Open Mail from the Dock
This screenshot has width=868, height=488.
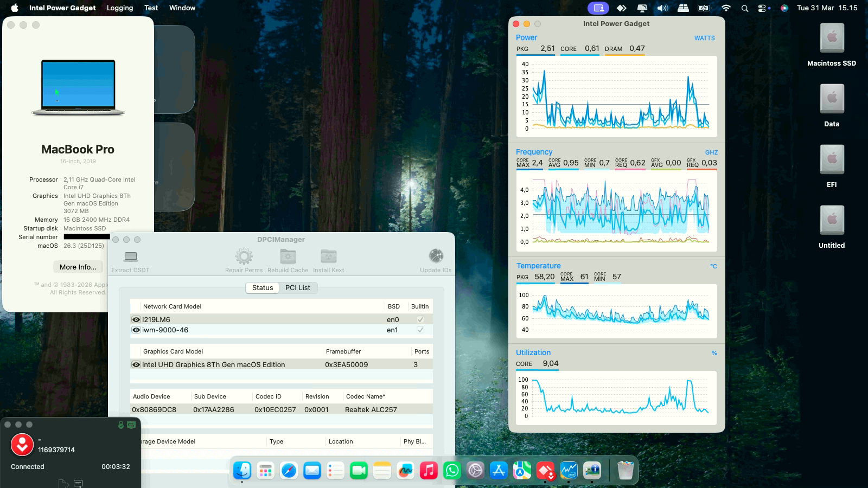tap(312, 471)
